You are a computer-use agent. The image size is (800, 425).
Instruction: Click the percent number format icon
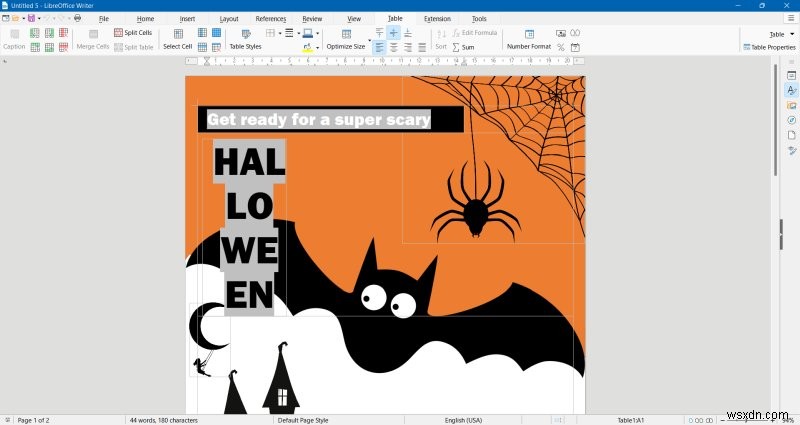tap(561, 47)
